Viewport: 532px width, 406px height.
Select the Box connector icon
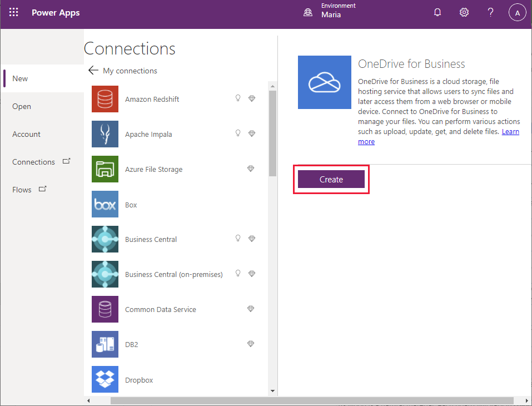point(105,204)
